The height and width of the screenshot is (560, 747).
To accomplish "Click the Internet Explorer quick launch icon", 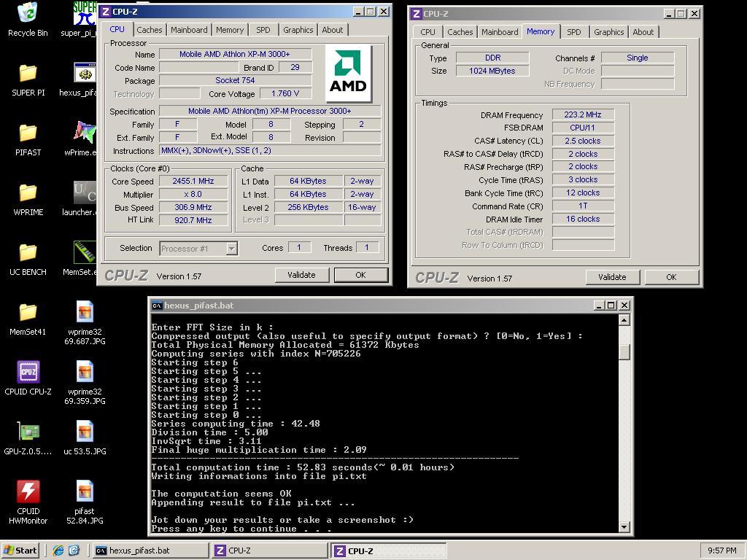I will coord(58,551).
